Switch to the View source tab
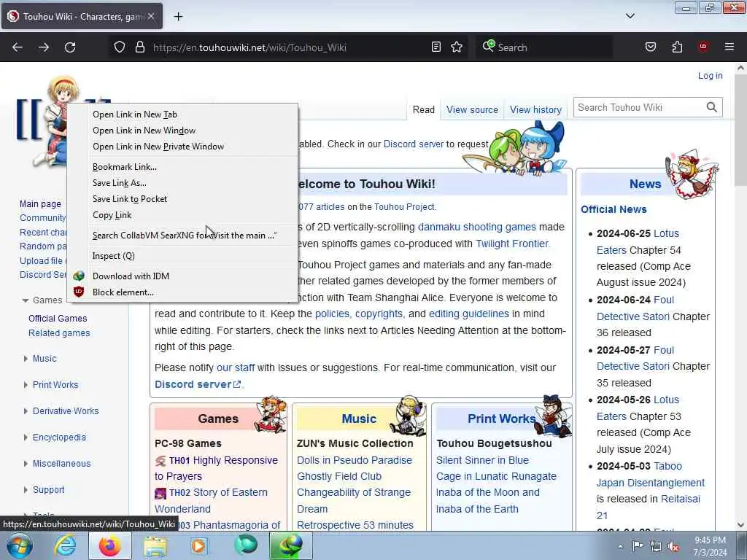The height and width of the screenshot is (560, 747). click(472, 110)
